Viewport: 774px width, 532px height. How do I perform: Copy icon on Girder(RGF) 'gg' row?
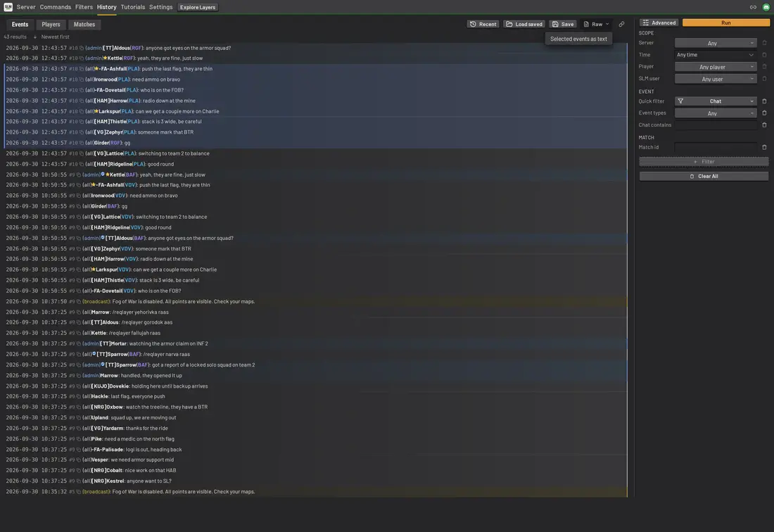(82, 143)
